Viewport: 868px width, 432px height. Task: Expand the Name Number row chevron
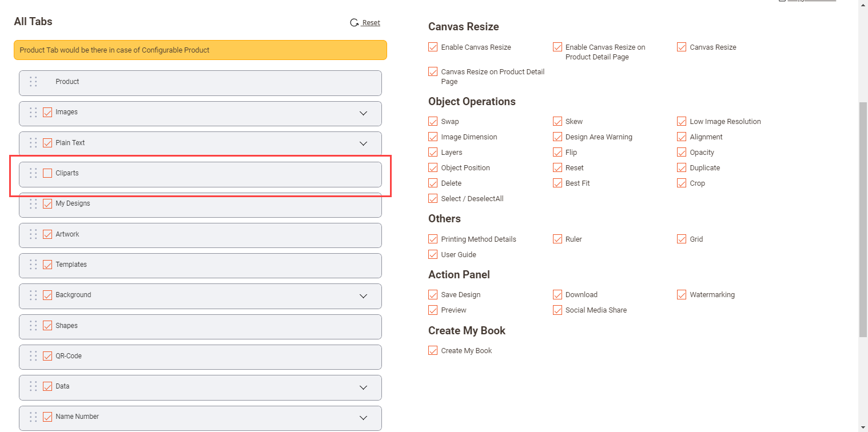coord(363,418)
